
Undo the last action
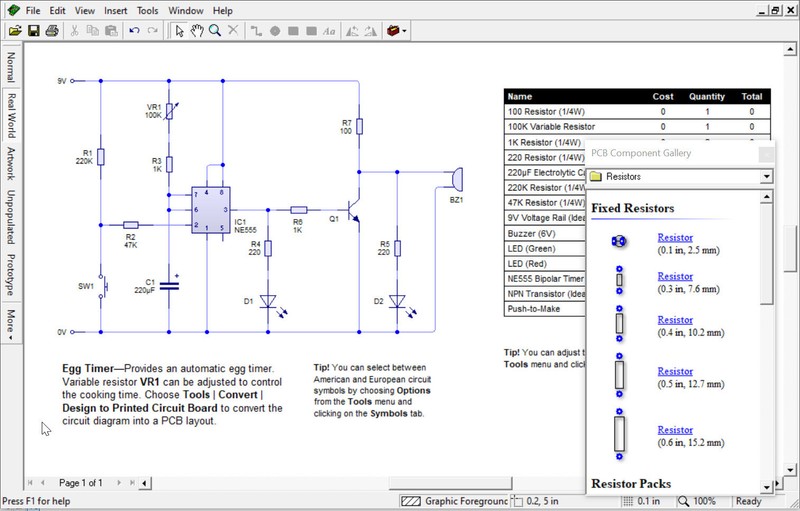coord(134,31)
